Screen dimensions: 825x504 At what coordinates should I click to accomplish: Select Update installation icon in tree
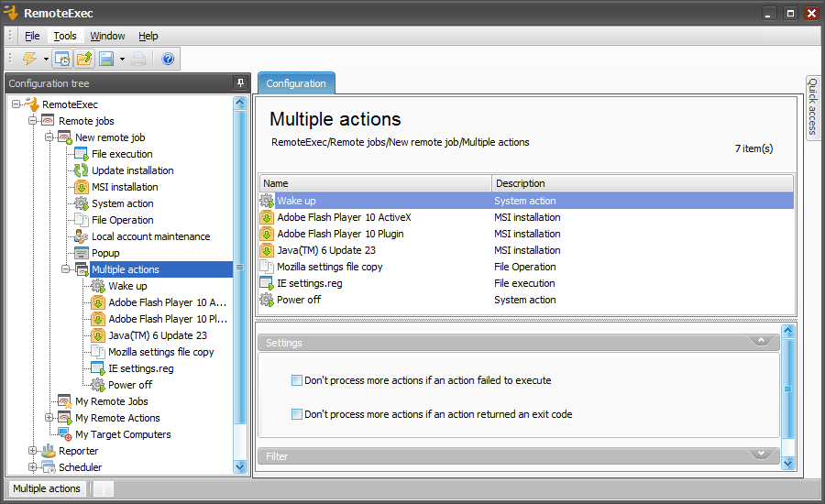click(81, 170)
